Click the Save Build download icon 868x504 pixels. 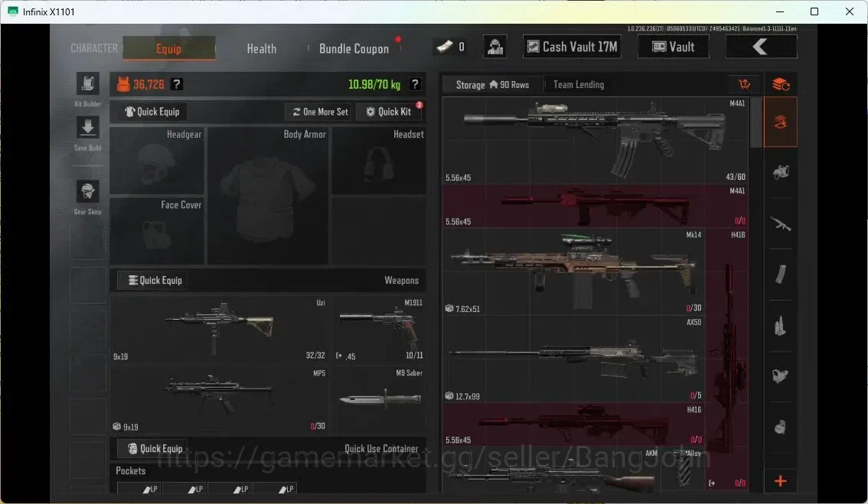tap(87, 128)
